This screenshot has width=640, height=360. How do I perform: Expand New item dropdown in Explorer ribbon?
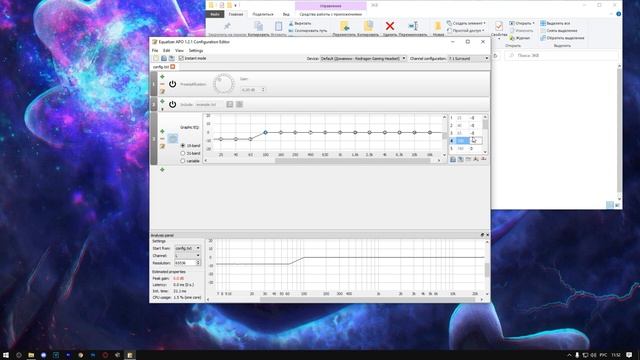pyautogui.click(x=484, y=23)
